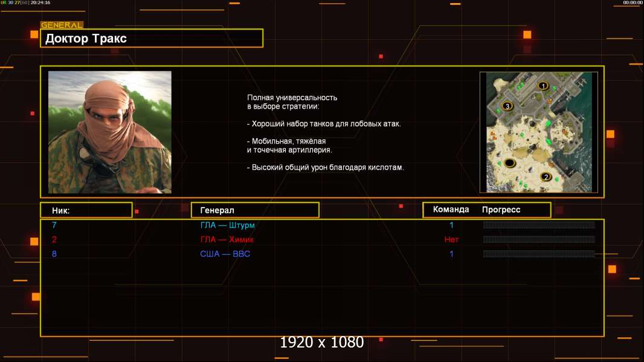This screenshot has width=644, height=362.
Task: Click team value 1 for ГЛА — Штурм
Action: 451,225
